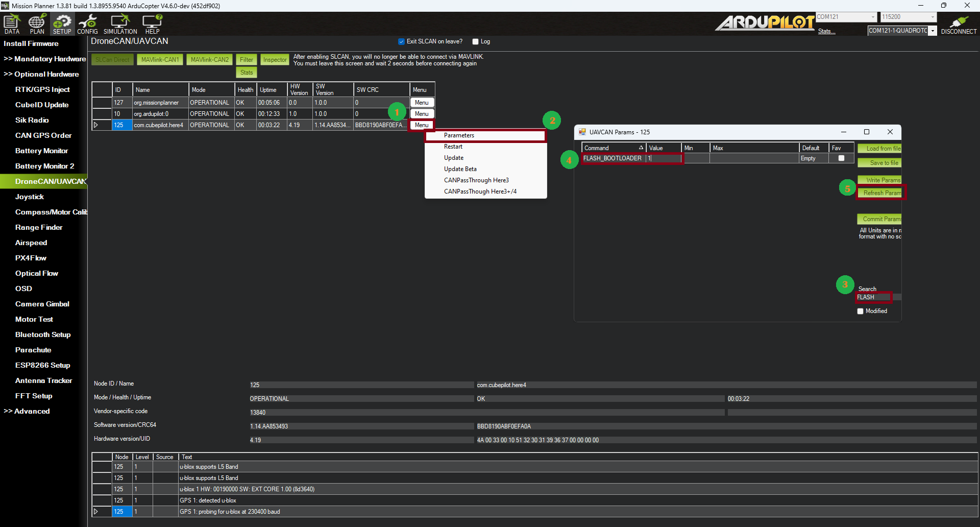The height and width of the screenshot is (527, 980).
Task: Open Motor Test page
Action: (x=34, y=319)
